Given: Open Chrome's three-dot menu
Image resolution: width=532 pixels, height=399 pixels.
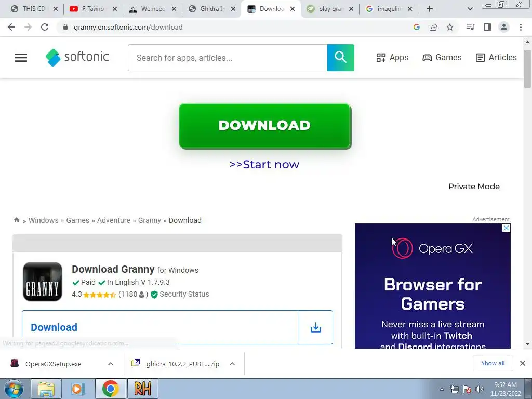Looking at the screenshot, I should (521, 27).
